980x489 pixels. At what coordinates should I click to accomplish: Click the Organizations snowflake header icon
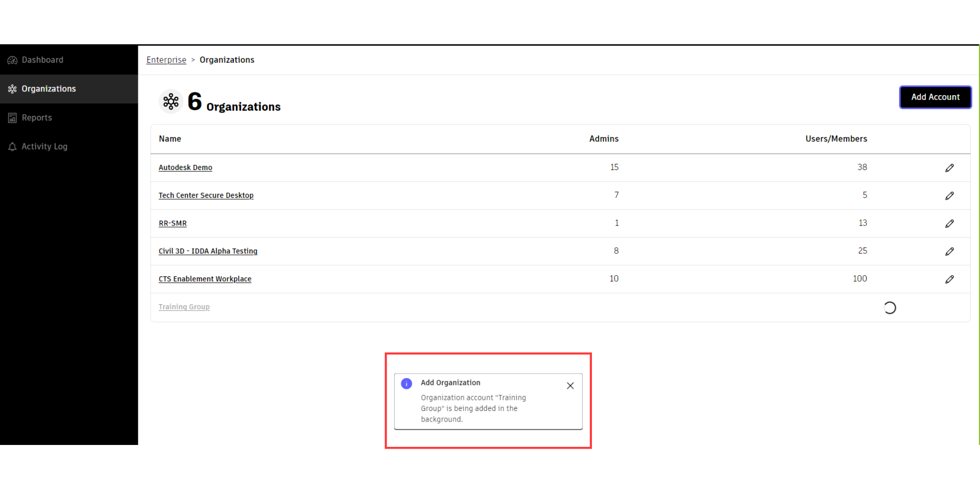[171, 102]
